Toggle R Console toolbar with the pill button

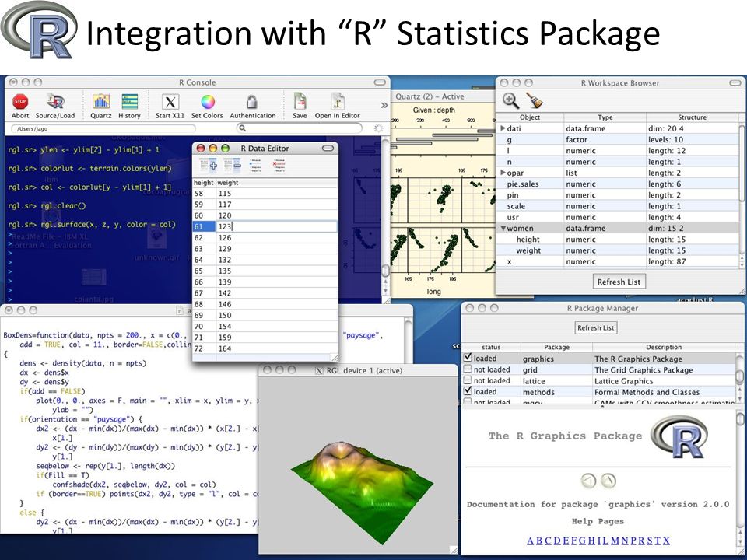pyautogui.click(x=380, y=82)
